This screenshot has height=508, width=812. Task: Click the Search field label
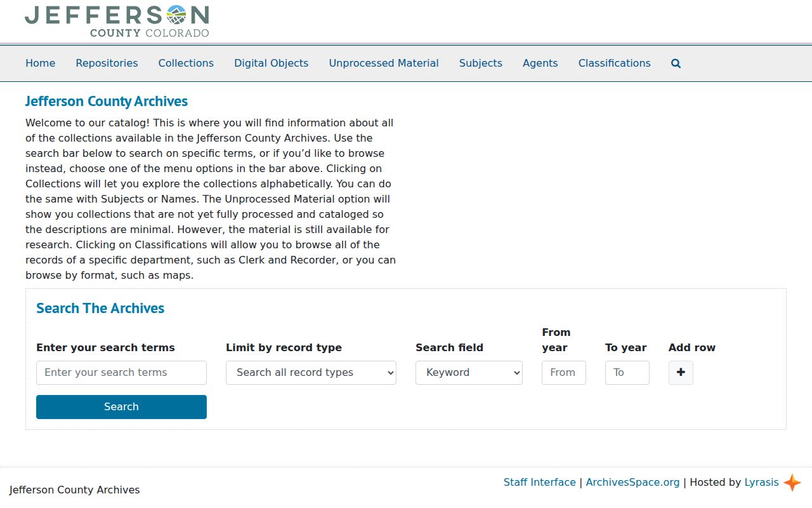(449, 348)
